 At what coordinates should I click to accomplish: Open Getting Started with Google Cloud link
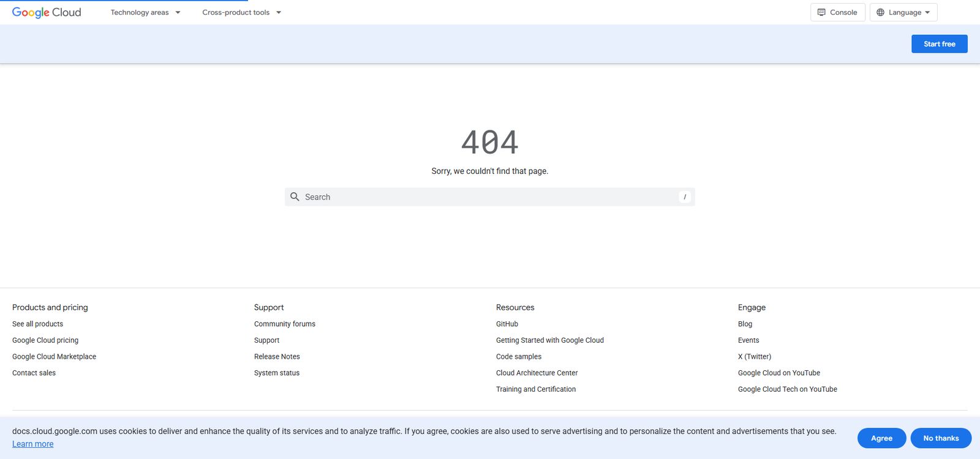pyautogui.click(x=550, y=340)
